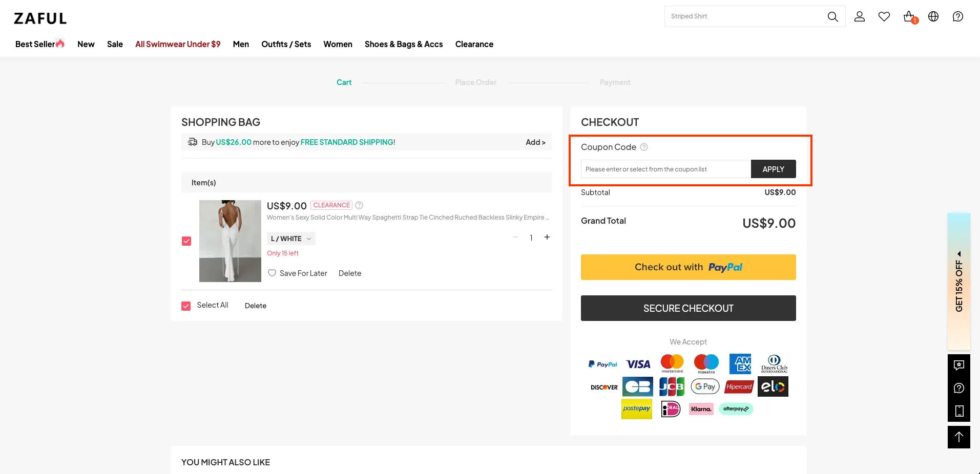This screenshot has height=474, width=980.
Task: Click the Only 15 left text
Action: point(283,253)
